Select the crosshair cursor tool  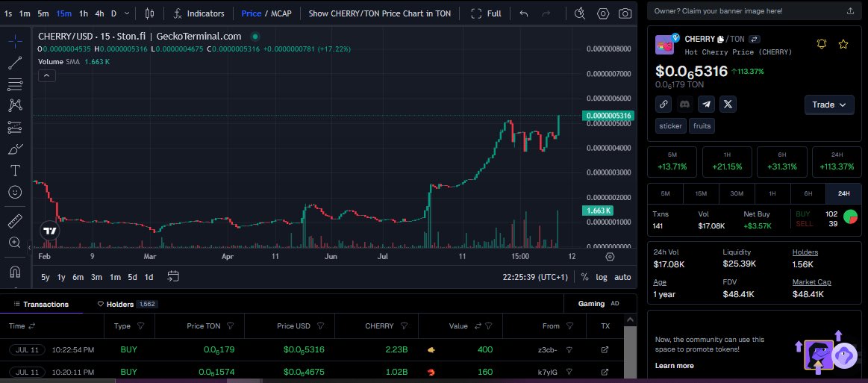(x=15, y=41)
